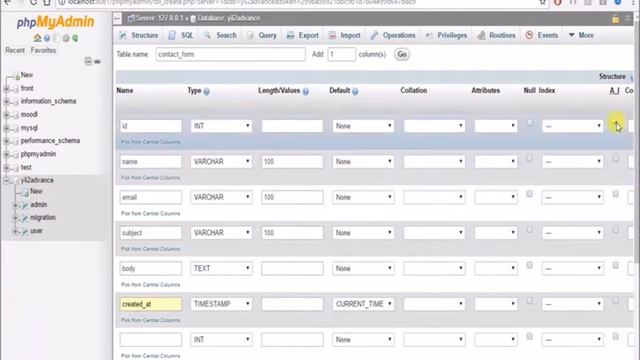Click Pick from Central Columns under id
The height and width of the screenshot is (360, 640).
150,142
